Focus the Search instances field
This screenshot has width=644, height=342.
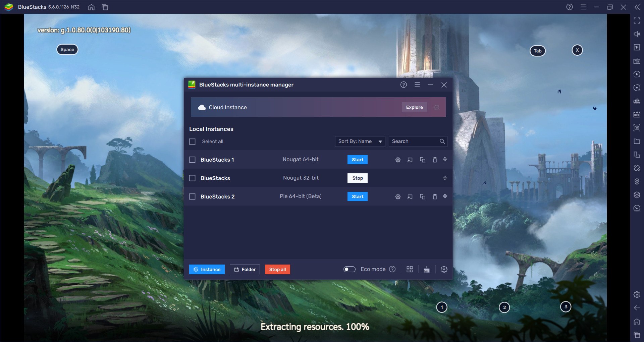(418, 141)
